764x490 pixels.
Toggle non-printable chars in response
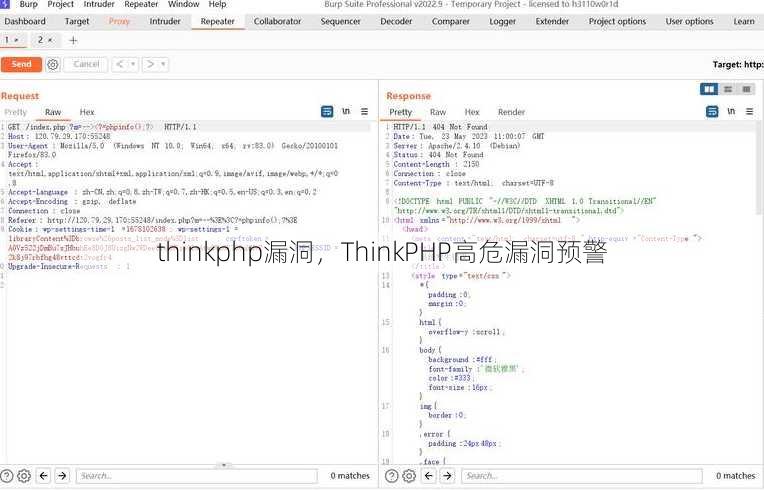click(x=731, y=112)
